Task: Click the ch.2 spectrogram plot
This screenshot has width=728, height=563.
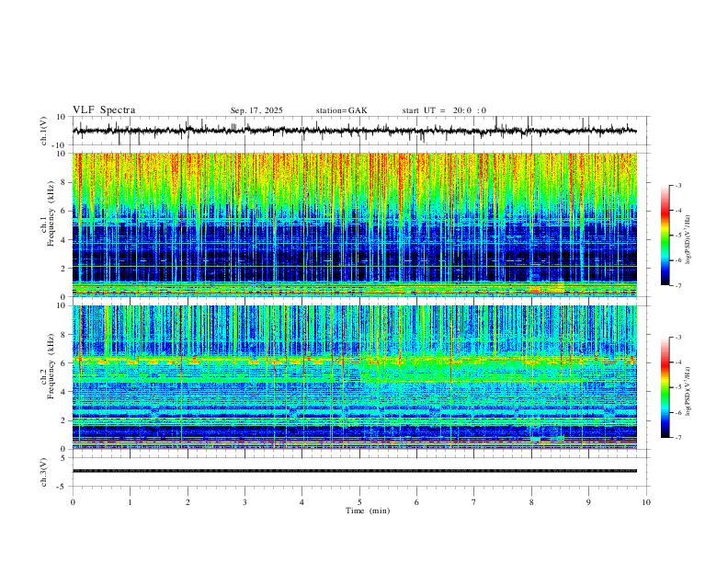Action: point(355,377)
